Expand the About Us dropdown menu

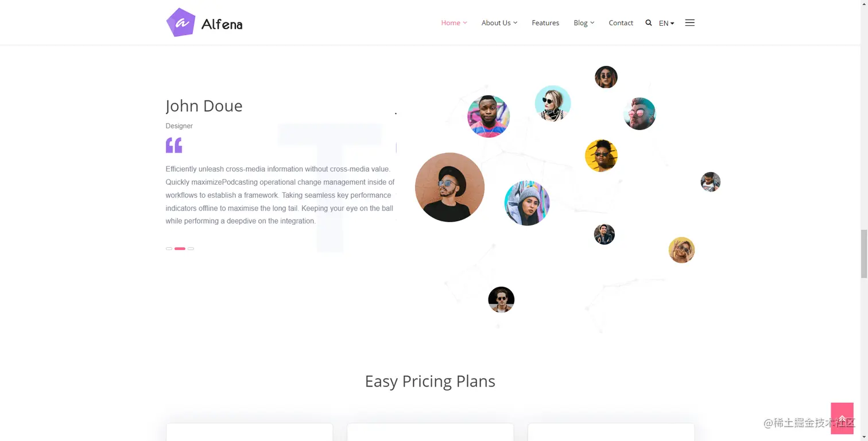click(499, 23)
